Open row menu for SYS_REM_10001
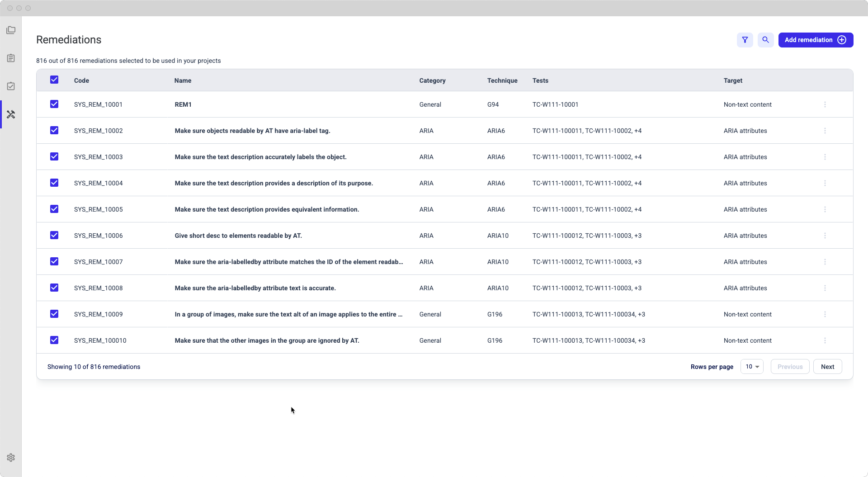This screenshot has height=477, width=868. tap(825, 104)
